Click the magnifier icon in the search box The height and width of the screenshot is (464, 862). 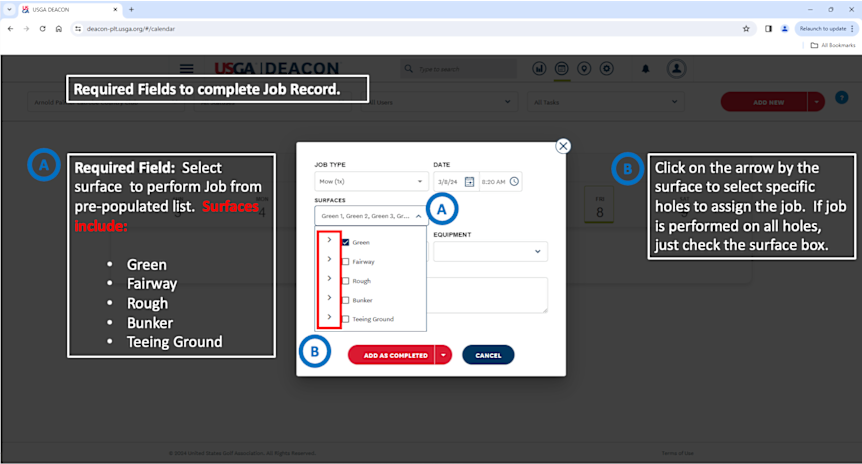coord(408,69)
